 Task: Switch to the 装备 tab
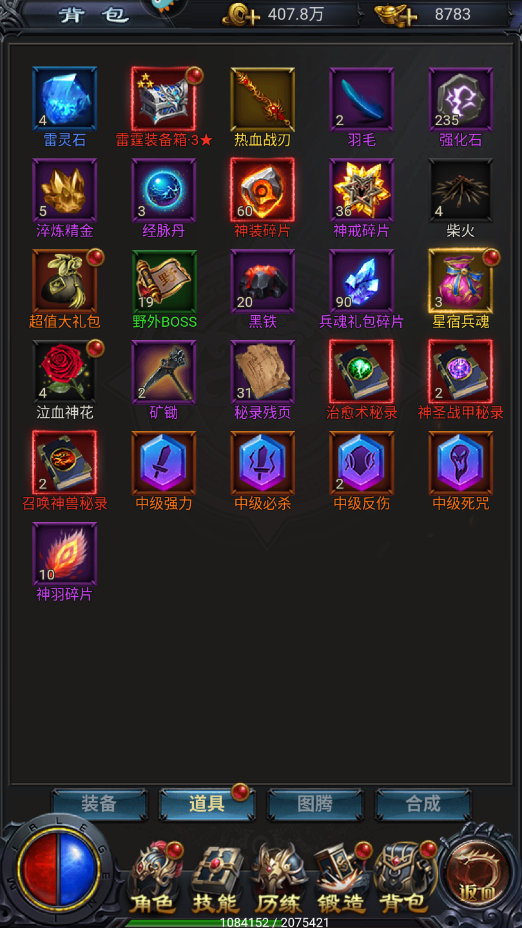(99, 804)
